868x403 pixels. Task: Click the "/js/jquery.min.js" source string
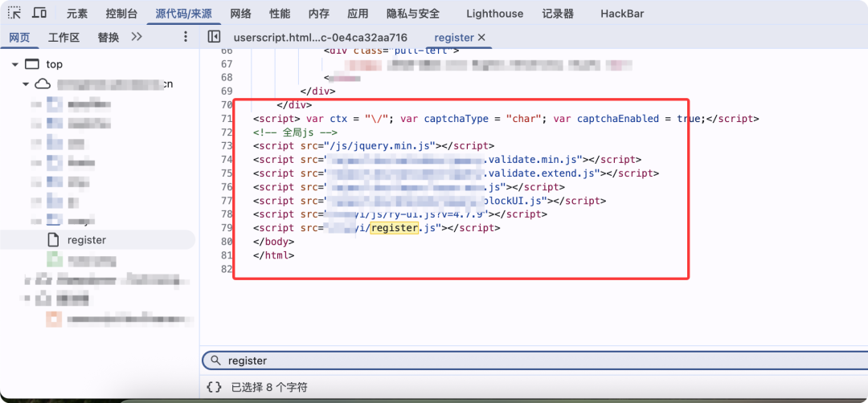pos(380,146)
